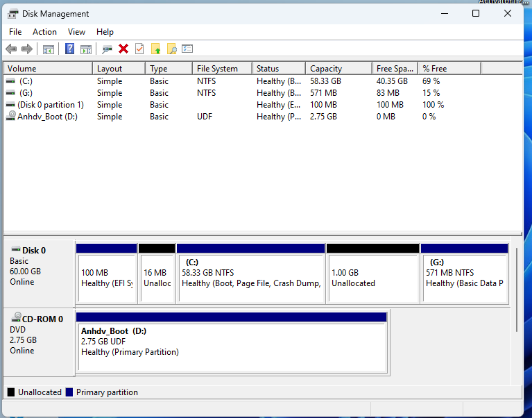Click the Disk Management title bar icon

pyautogui.click(x=13, y=14)
